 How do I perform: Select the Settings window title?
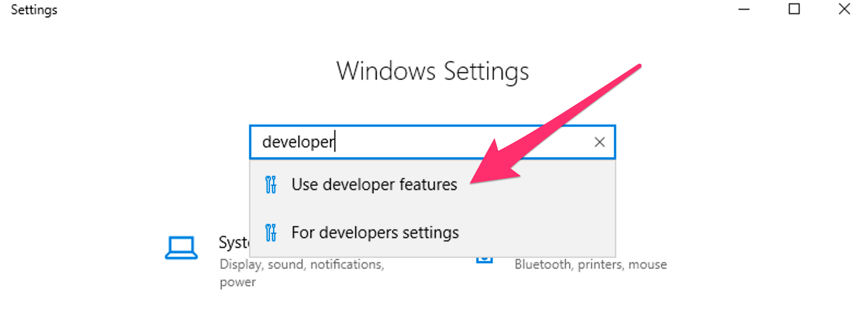click(x=34, y=9)
